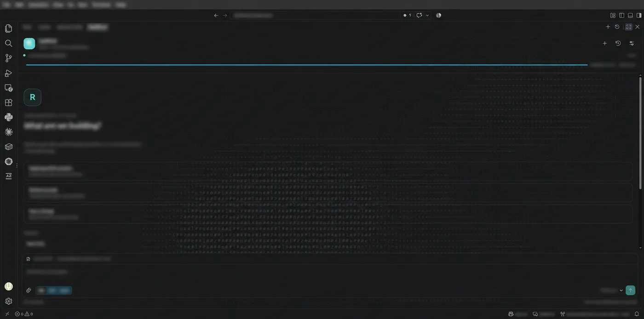
Task: Open the Terminal menu
Action: pyautogui.click(x=101, y=5)
